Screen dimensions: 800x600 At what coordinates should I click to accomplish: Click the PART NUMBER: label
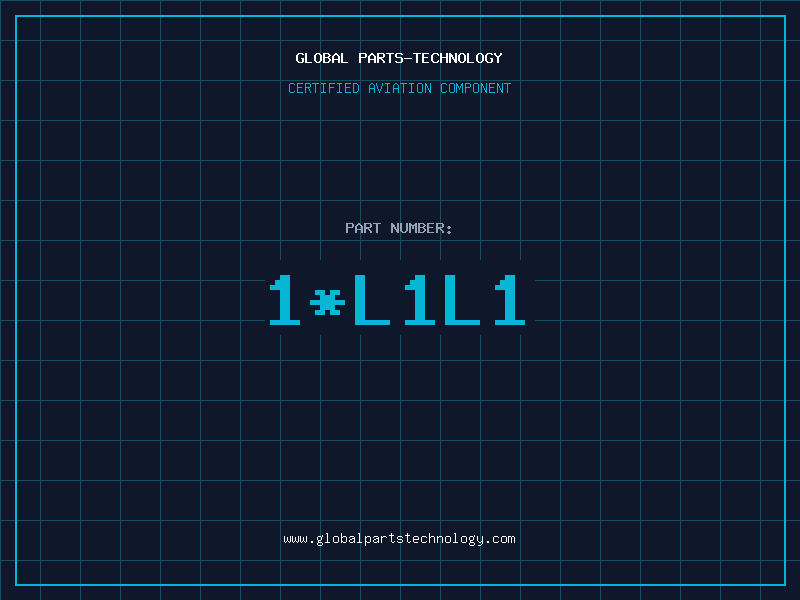pos(399,228)
